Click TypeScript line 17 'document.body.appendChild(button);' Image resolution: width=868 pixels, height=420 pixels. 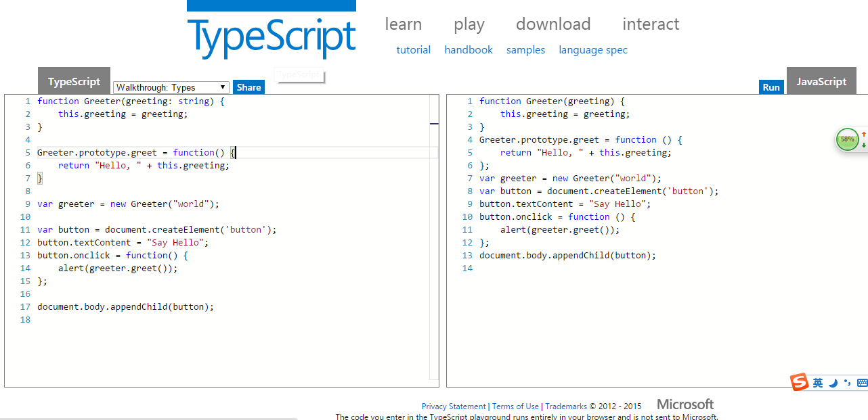pos(125,307)
